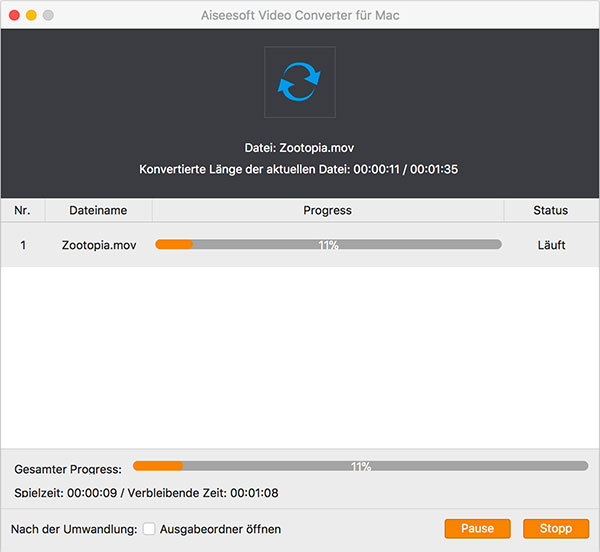The image size is (600, 552).
Task: Select the Zootopia.mov file name cell
Action: tap(99, 245)
